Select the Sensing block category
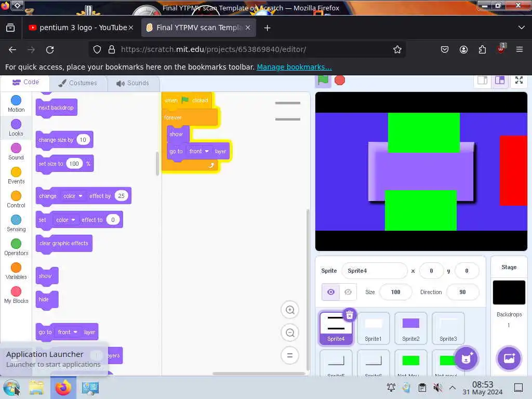 (16, 223)
